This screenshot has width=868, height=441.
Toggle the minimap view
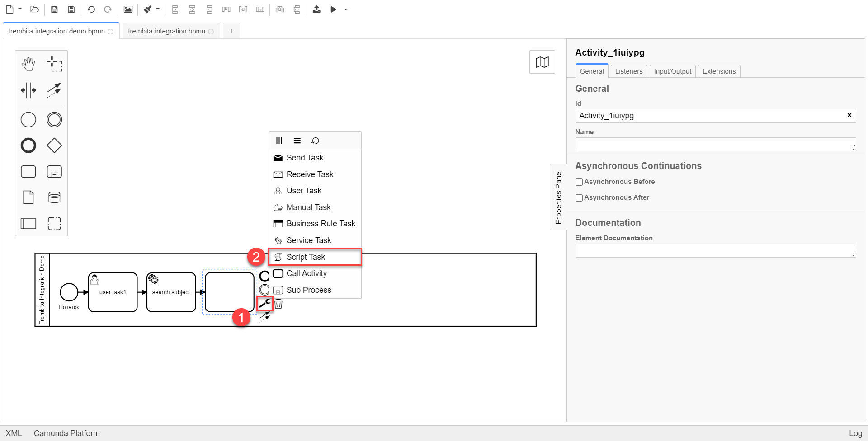pyautogui.click(x=542, y=62)
